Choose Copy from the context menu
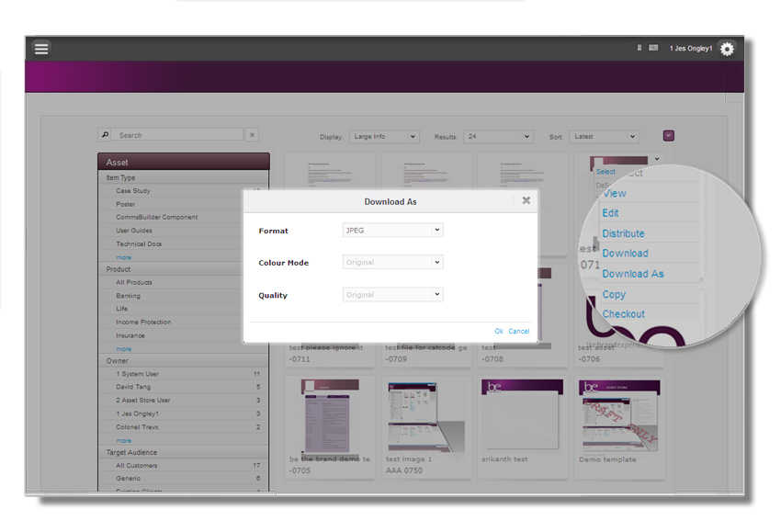Image resolution: width=781 pixels, height=532 pixels. coord(614,294)
